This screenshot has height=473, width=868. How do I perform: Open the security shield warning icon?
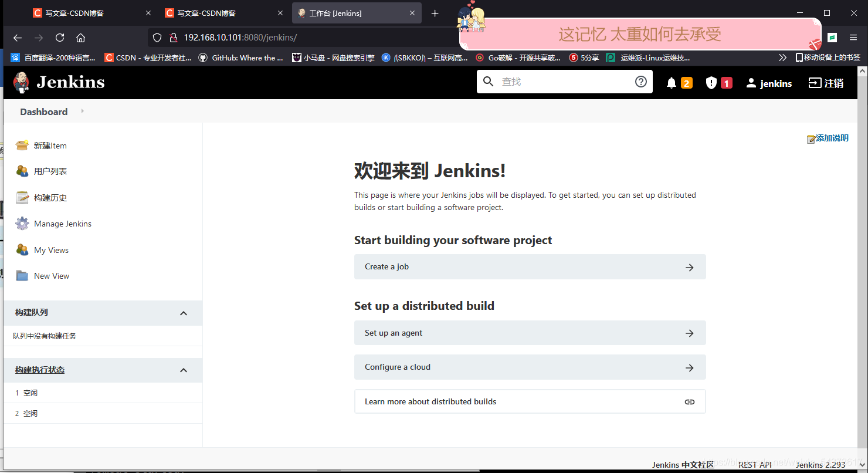point(711,83)
